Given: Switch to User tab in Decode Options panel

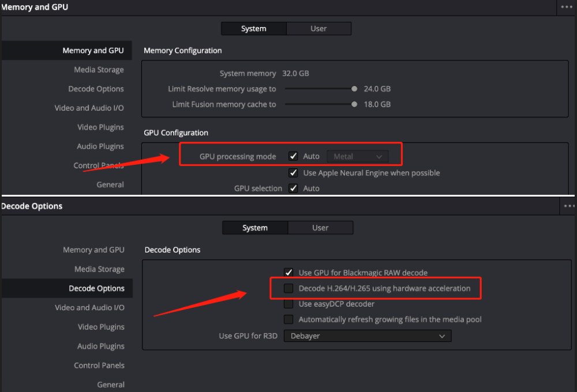Looking at the screenshot, I should [x=320, y=228].
